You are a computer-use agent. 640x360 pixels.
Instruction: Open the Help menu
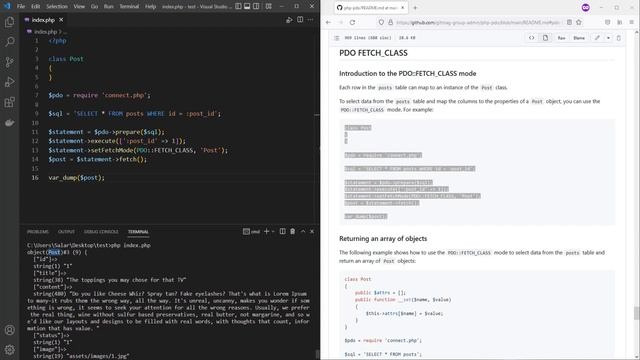click(151, 6)
